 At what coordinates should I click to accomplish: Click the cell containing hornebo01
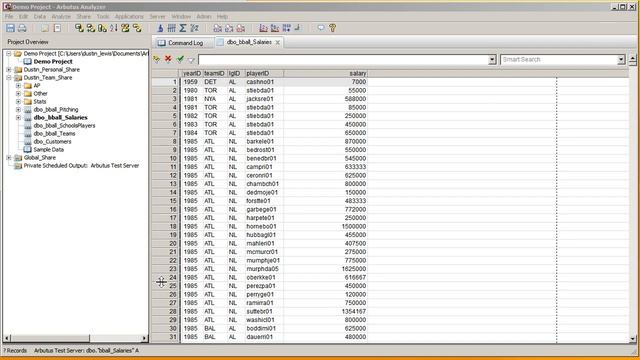pos(264,226)
